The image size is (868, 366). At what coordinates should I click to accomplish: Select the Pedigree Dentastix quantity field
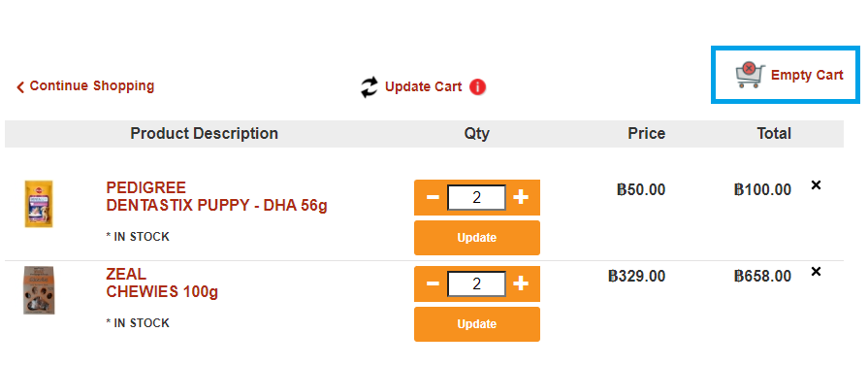(x=476, y=197)
